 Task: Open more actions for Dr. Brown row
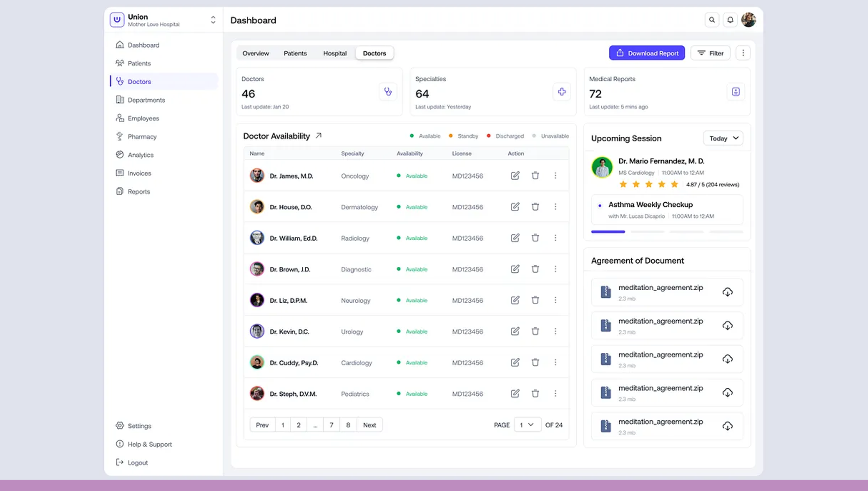point(556,269)
